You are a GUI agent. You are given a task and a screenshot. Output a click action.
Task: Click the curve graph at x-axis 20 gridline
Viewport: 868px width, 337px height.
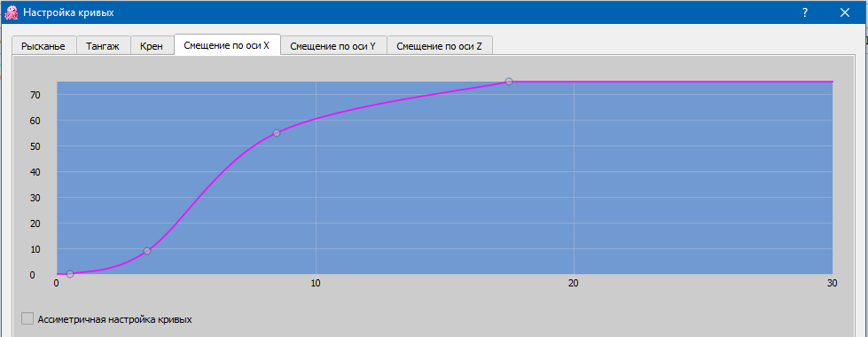(x=574, y=177)
